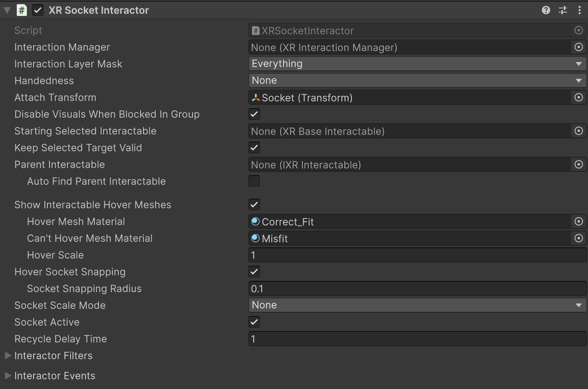Click the Recycle Delay Time label

click(61, 339)
